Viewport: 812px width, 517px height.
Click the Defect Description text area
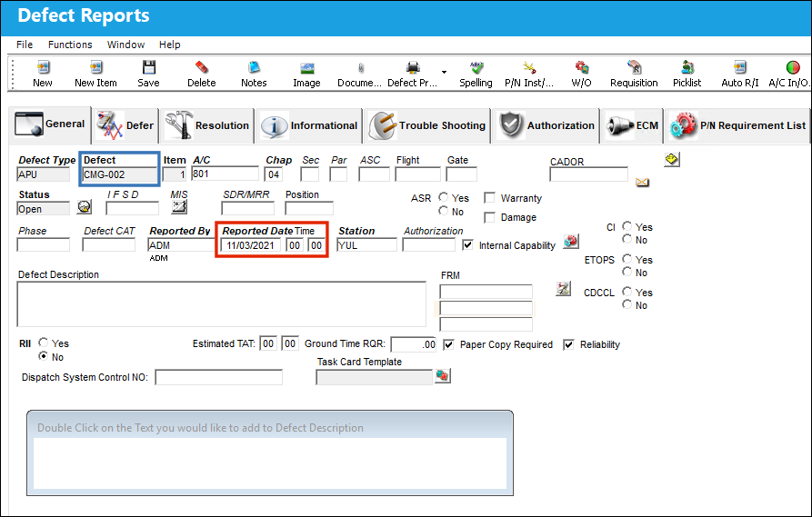(x=222, y=304)
